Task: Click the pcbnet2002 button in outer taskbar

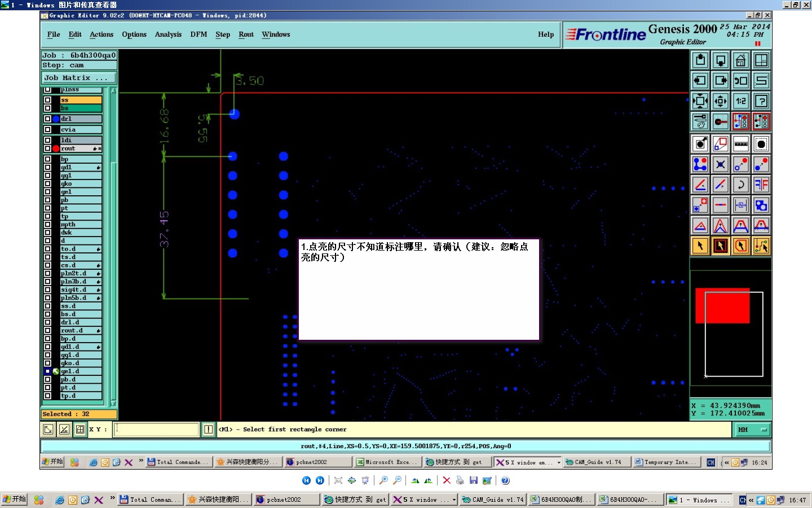Action: tap(286, 500)
